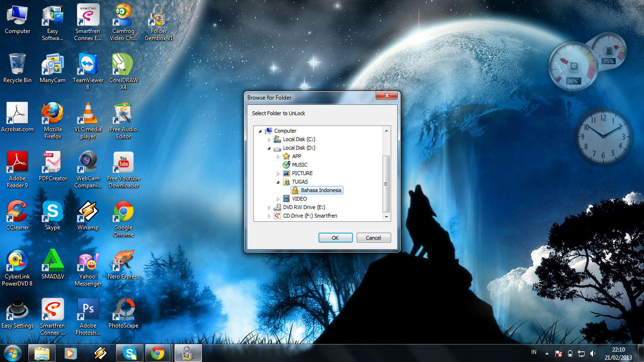Expand the PICTURE folder node

(278, 173)
